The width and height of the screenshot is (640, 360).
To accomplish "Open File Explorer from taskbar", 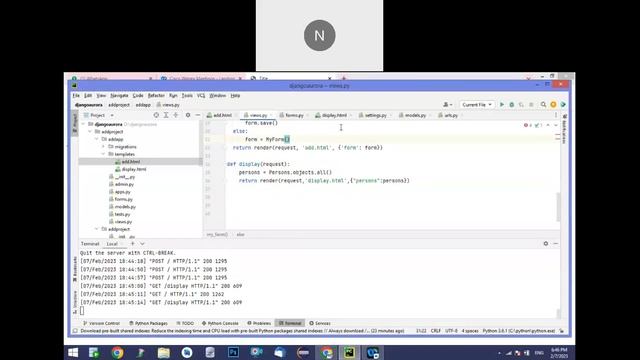I will point(164,353).
